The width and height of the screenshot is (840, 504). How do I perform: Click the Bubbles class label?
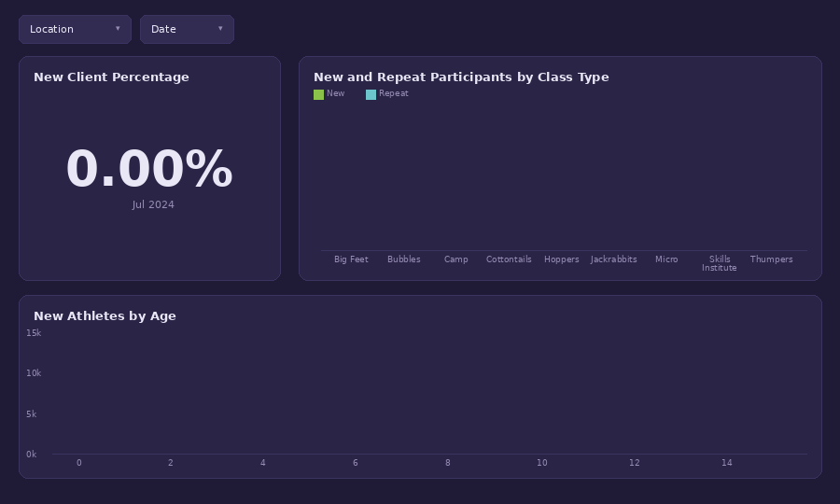tap(404, 259)
